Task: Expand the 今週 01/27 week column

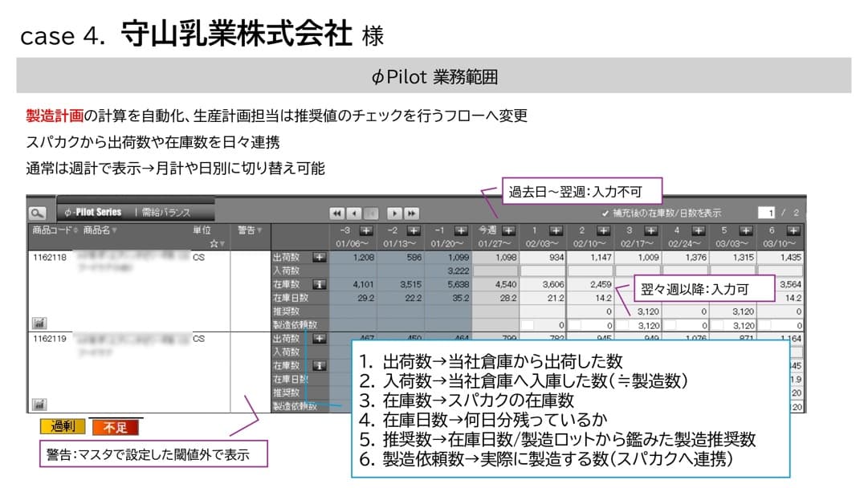Action: point(508,230)
